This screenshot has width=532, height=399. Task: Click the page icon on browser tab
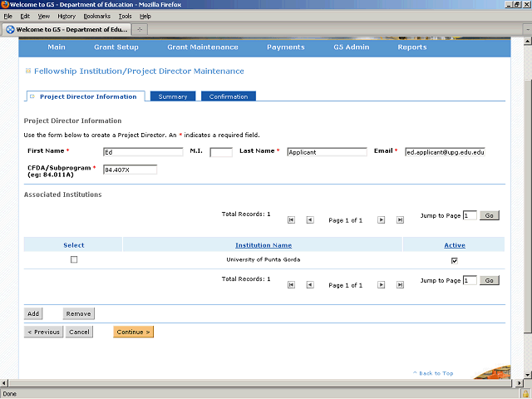tap(10, 30)
